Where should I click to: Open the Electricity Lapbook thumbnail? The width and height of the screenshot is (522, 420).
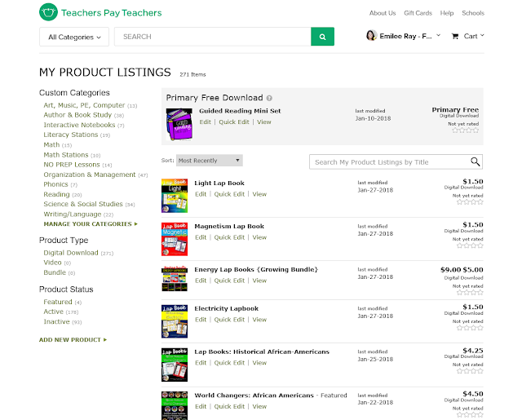[x=175, y=321]
